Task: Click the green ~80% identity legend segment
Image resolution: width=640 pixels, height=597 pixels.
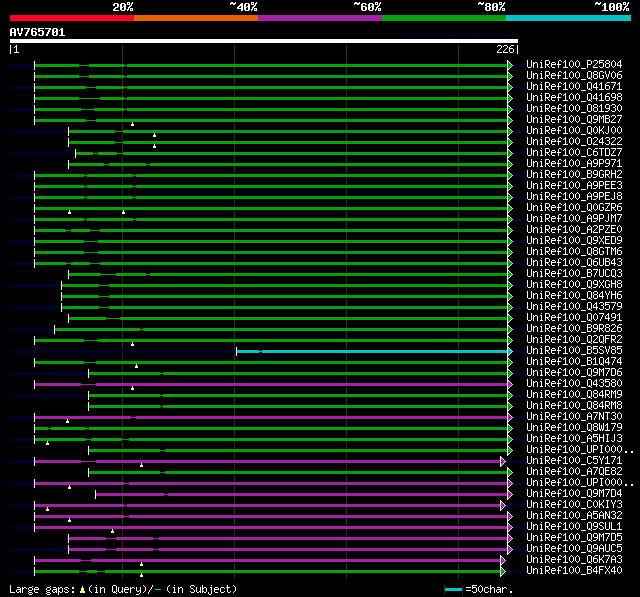Action: click(x=444, y=18)
